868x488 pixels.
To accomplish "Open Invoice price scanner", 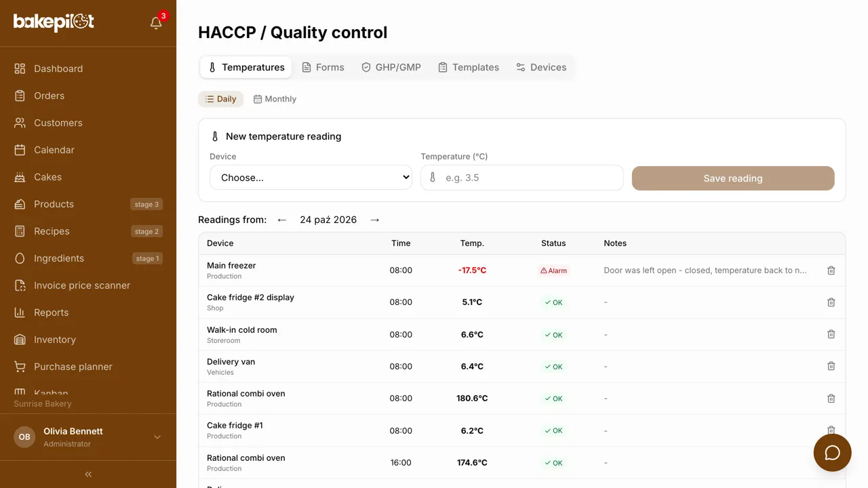I will coord(88,285).
